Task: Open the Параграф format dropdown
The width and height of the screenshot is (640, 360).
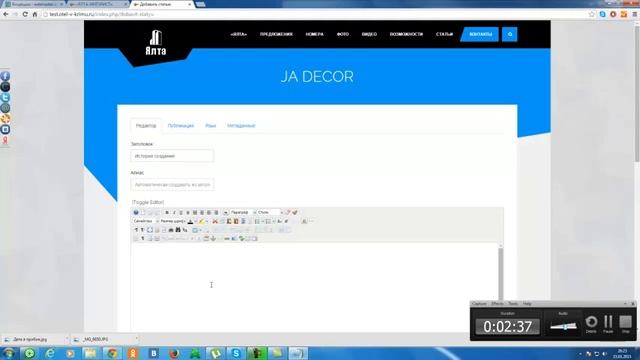Action: click(x=242, y=212)
